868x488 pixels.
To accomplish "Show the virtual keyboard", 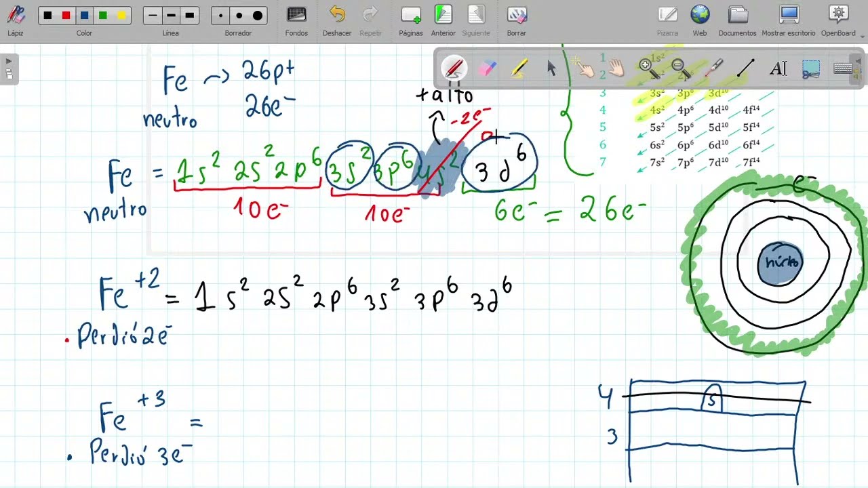I will (x=844, y=68).
